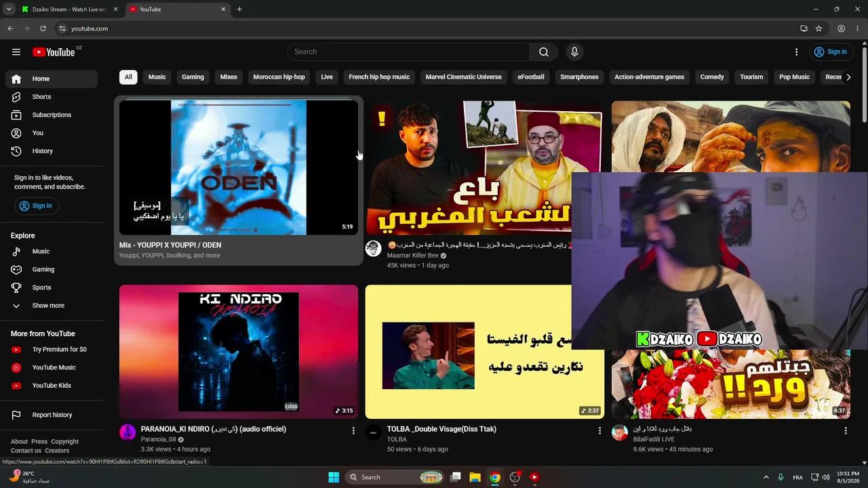
Task: View site information for youtube.com
Action: (62, 28)
